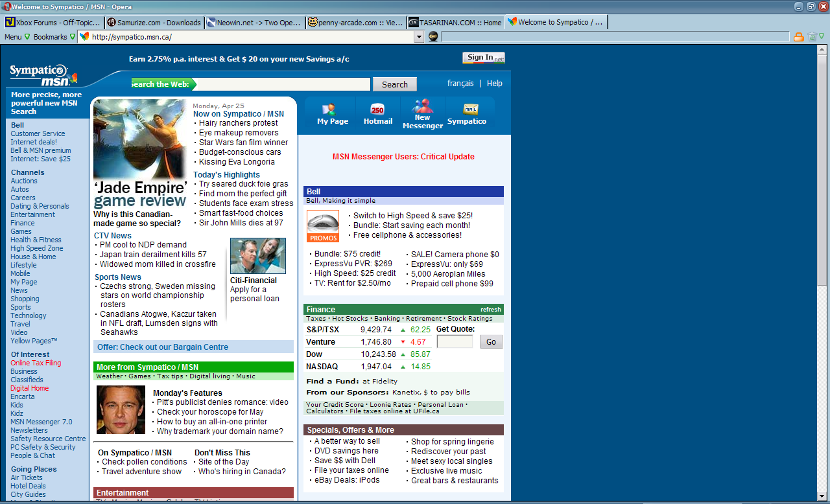Open the closed-tabs trash can icon

point(812,37)
